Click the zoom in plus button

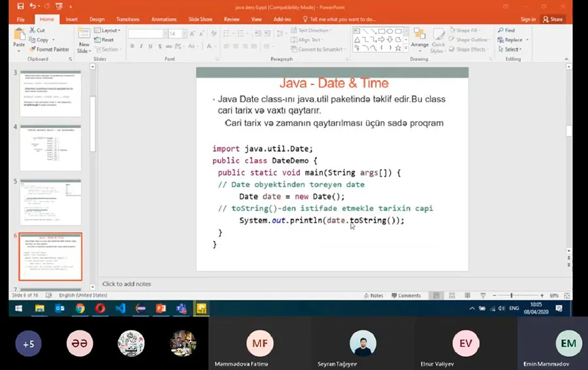(x=542, y=296)
